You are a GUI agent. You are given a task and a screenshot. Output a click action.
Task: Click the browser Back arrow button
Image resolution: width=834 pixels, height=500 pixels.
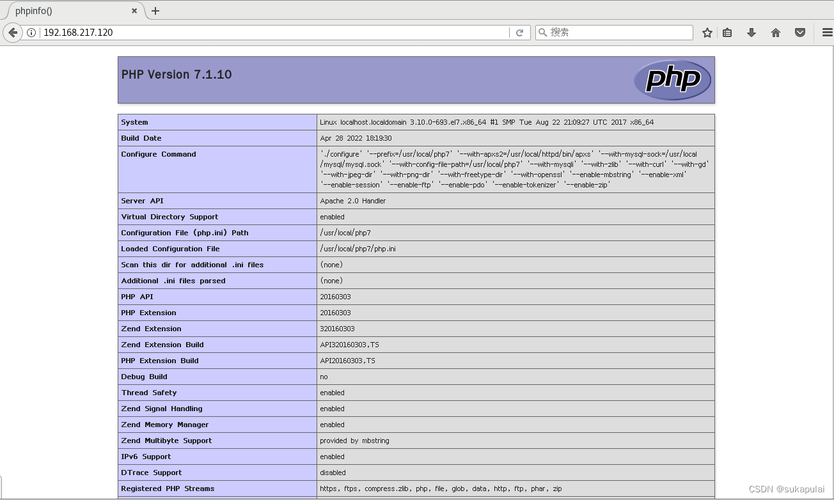(13, 32)
